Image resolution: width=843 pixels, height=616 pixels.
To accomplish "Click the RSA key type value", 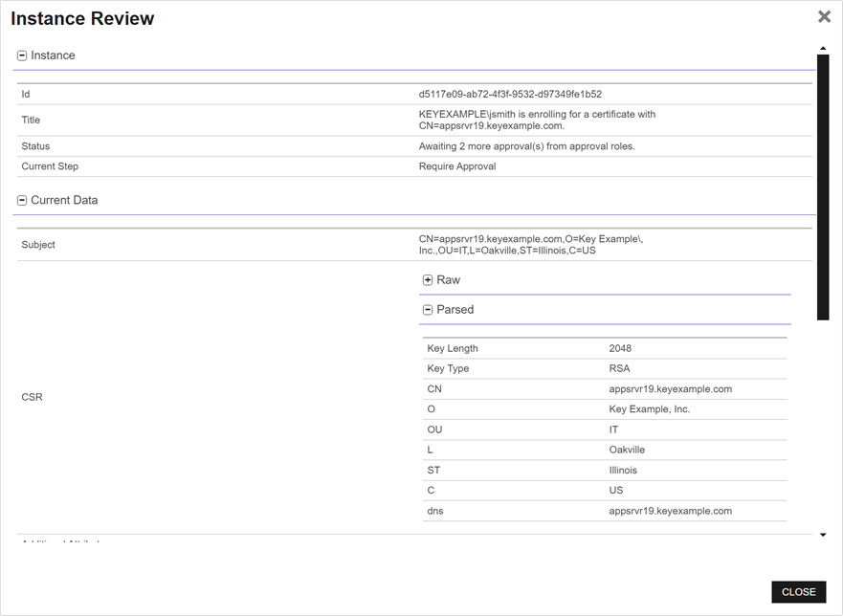I will click(x=619, y=369).
